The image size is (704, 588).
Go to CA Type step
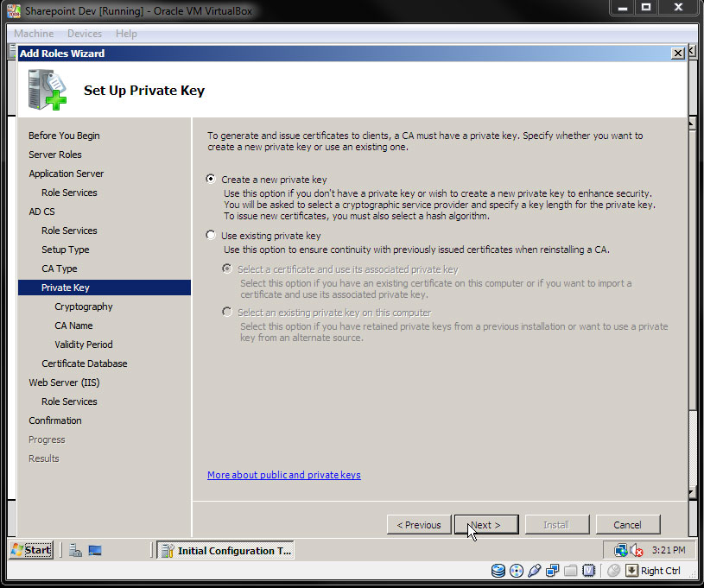[60, 269]
